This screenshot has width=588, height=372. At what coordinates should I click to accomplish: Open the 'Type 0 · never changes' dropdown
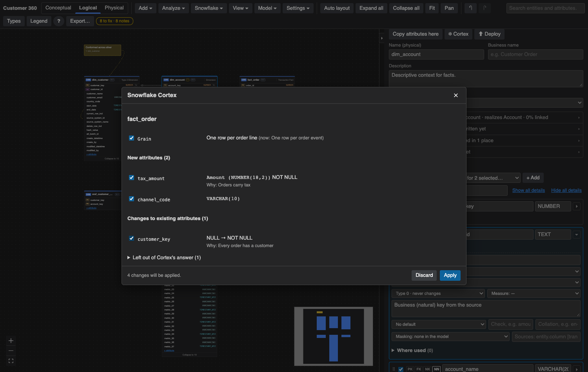(439, 293)
